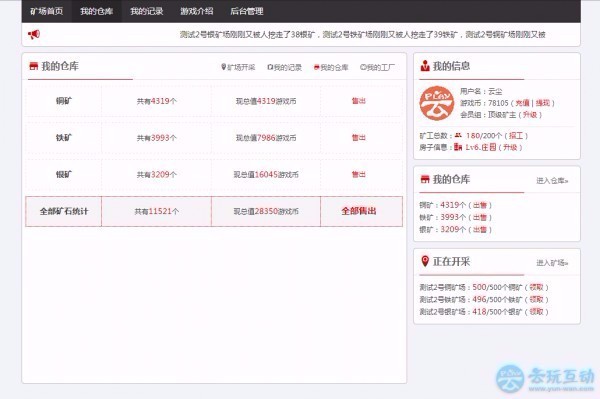Open the 我的工厂 sub-link
The image size is (600, 399).
coord(378,67)
